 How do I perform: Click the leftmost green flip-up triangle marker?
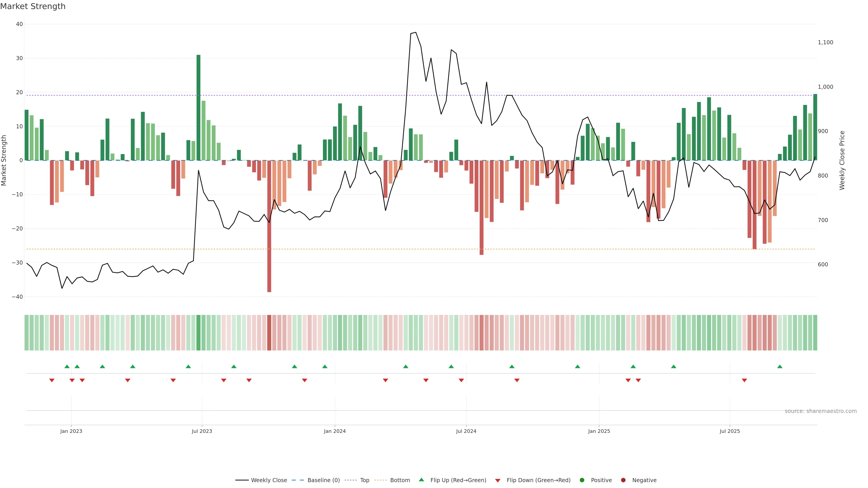67,366
